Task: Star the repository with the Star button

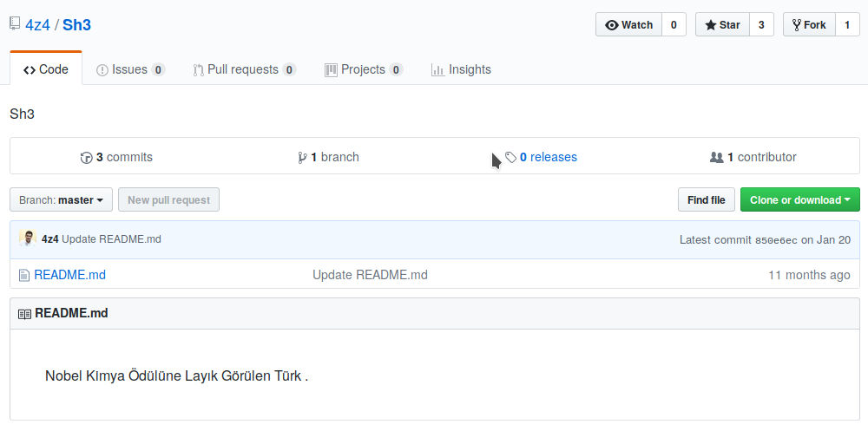Action: pos(722,24)
